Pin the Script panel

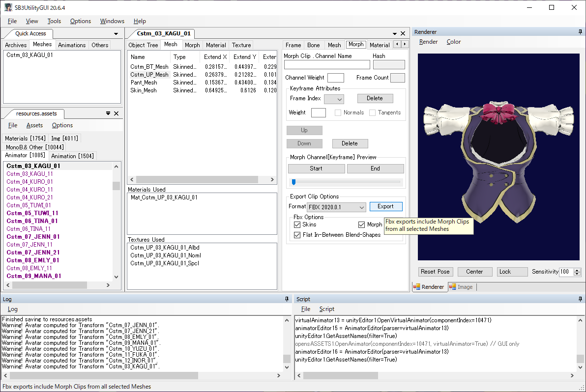[x=580, y=299]
